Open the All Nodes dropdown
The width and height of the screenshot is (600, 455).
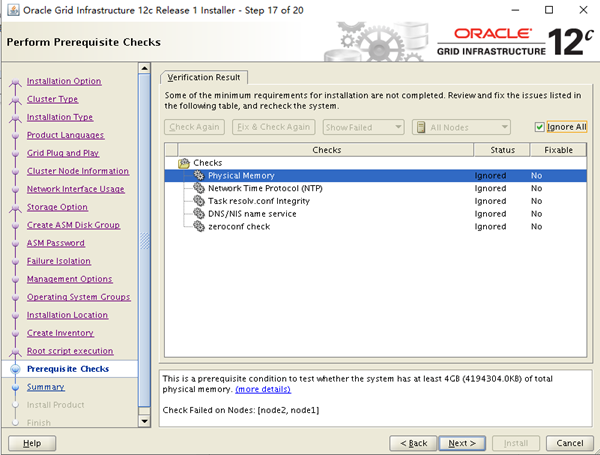point(461,127)
